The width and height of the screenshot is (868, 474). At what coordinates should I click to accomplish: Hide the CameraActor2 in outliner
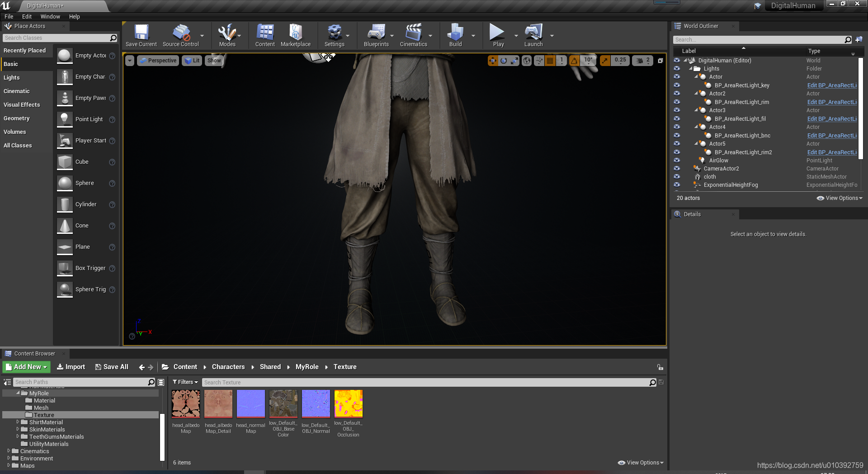coord(677,168)
